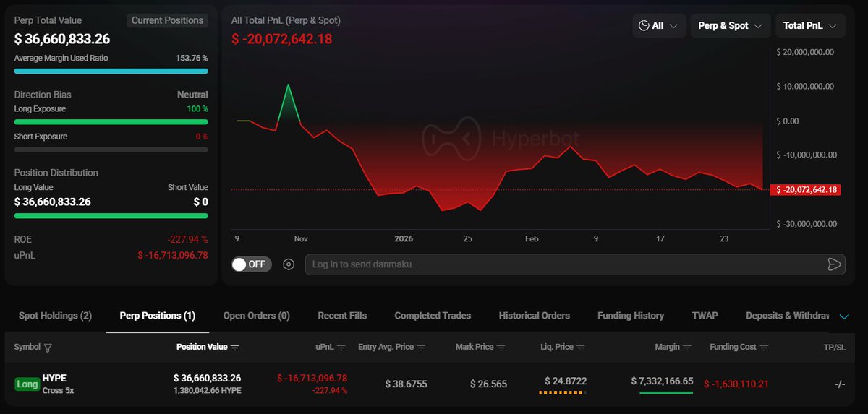The image size is (868, 414).
Task: Click the -/- TP/SL cell
Action: [x=839, y=384]
